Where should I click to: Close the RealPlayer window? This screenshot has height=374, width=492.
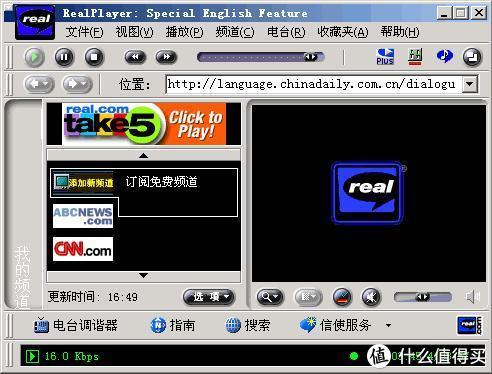(479, 13)
